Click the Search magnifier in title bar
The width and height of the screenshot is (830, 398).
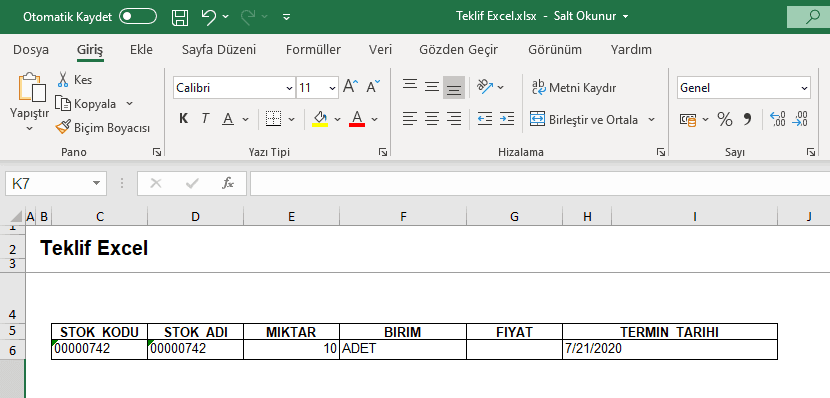pyautogui.click(x=813, y=17)
